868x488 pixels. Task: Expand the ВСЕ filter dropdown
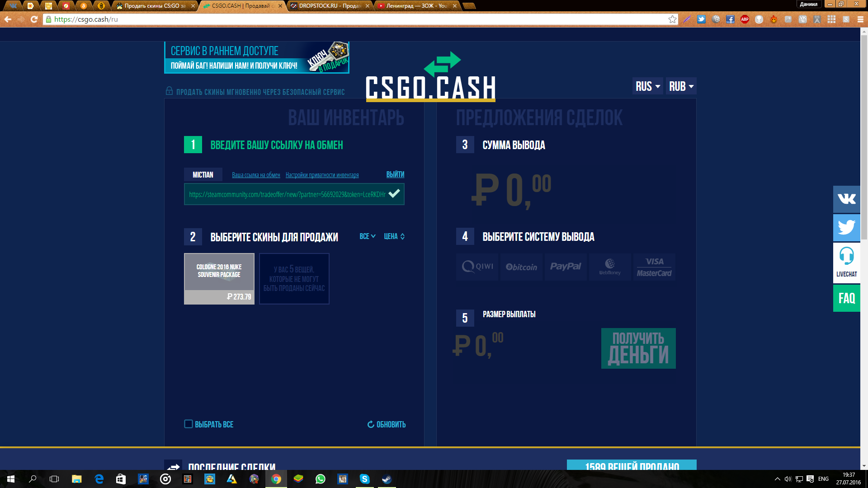[368, 236]
